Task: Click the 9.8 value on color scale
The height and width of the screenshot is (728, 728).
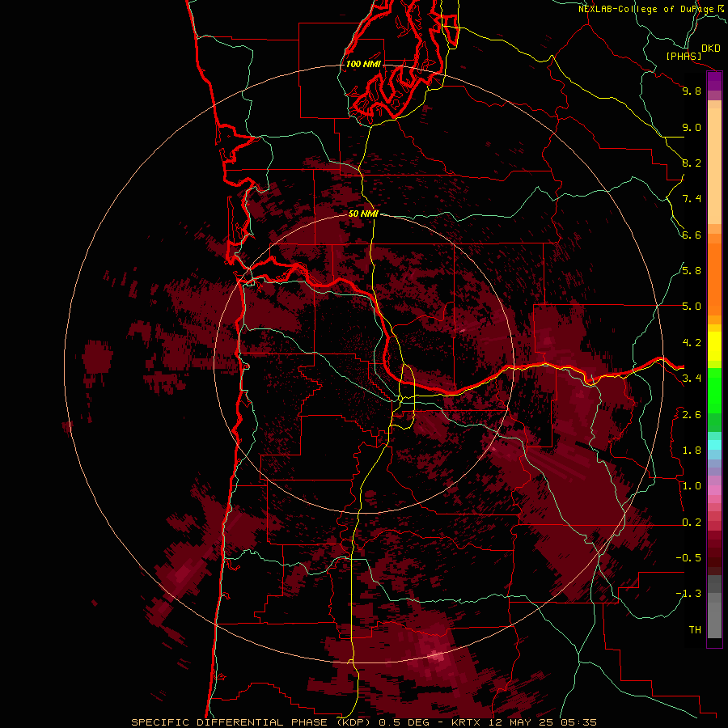Action: pos(692,91)
